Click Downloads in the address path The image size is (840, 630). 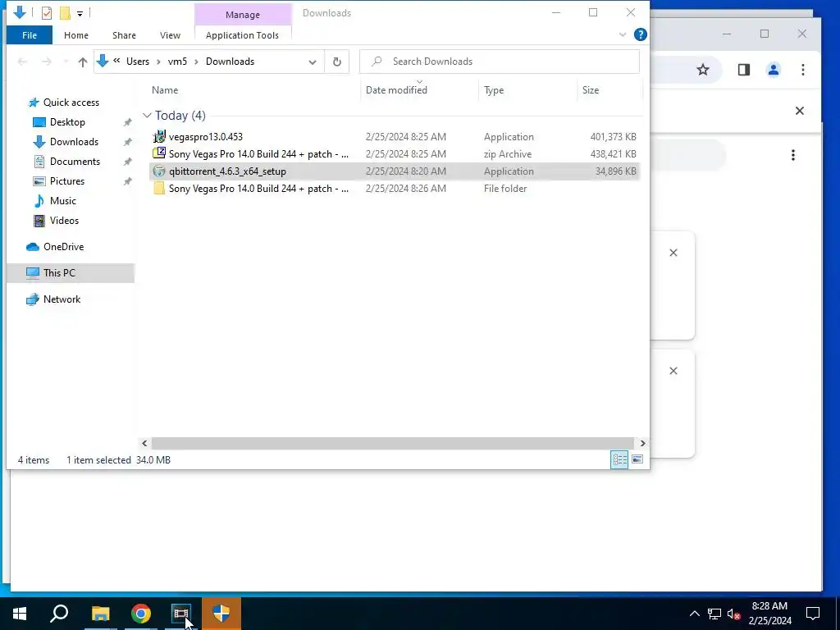pos(230,62)
